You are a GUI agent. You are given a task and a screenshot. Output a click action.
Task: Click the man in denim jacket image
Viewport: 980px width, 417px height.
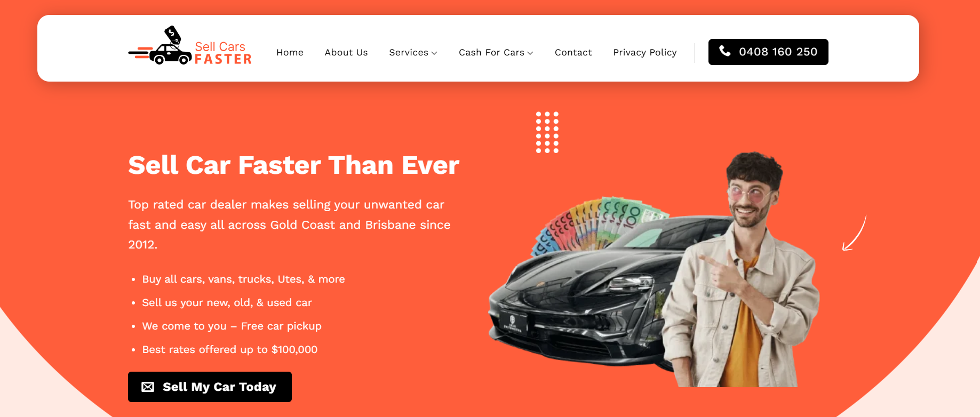pyautogui.click(x=742, y=269)
